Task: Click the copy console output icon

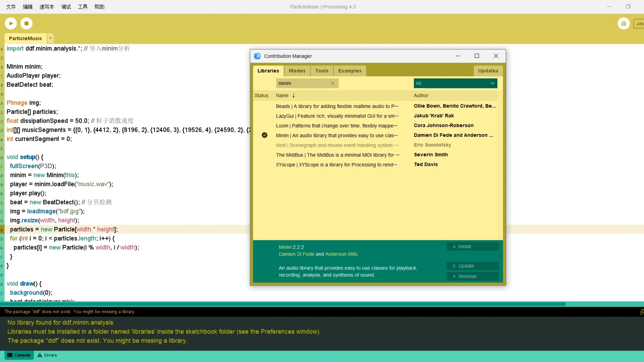Action: [641, 312]
